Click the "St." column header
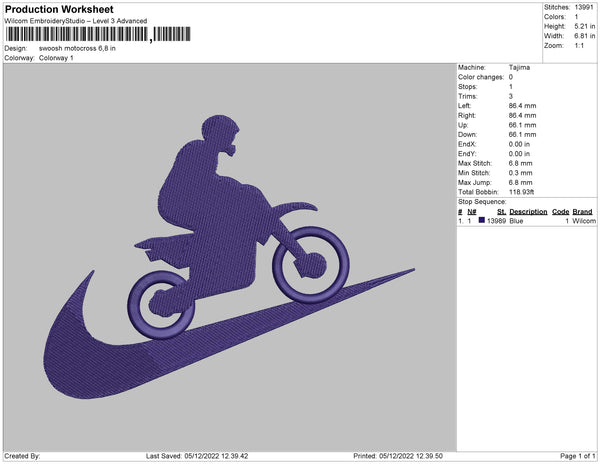 click(502, 212)
